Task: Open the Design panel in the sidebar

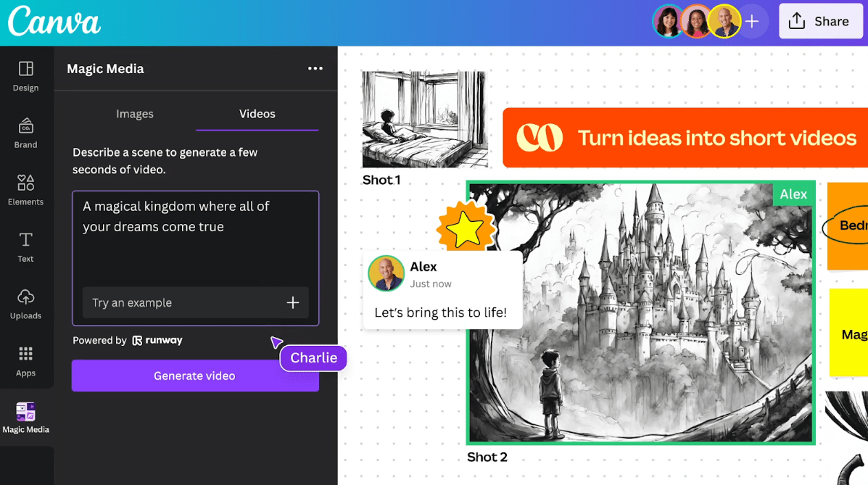Action: coord(25,75)
